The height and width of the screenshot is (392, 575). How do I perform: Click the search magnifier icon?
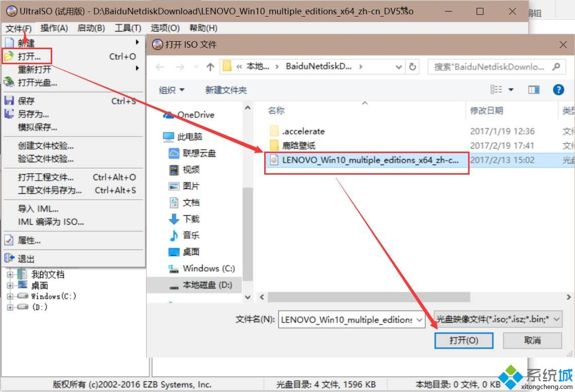pos(556,67)
